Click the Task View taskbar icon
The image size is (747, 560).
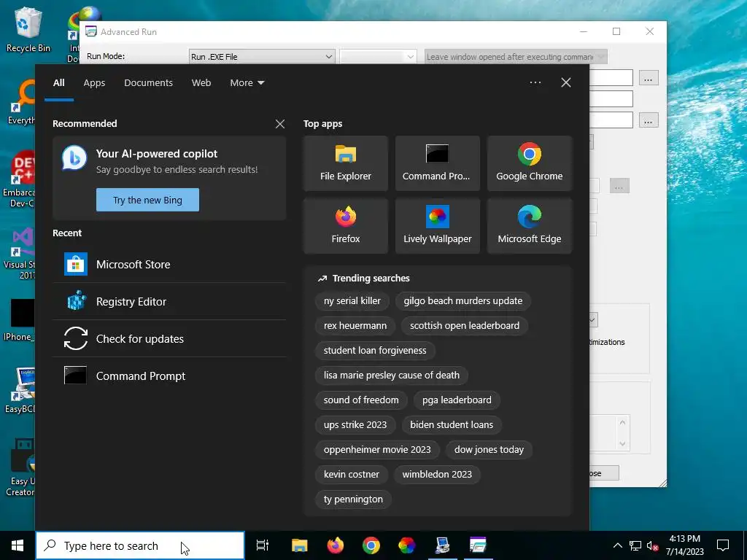coord(263,545)
